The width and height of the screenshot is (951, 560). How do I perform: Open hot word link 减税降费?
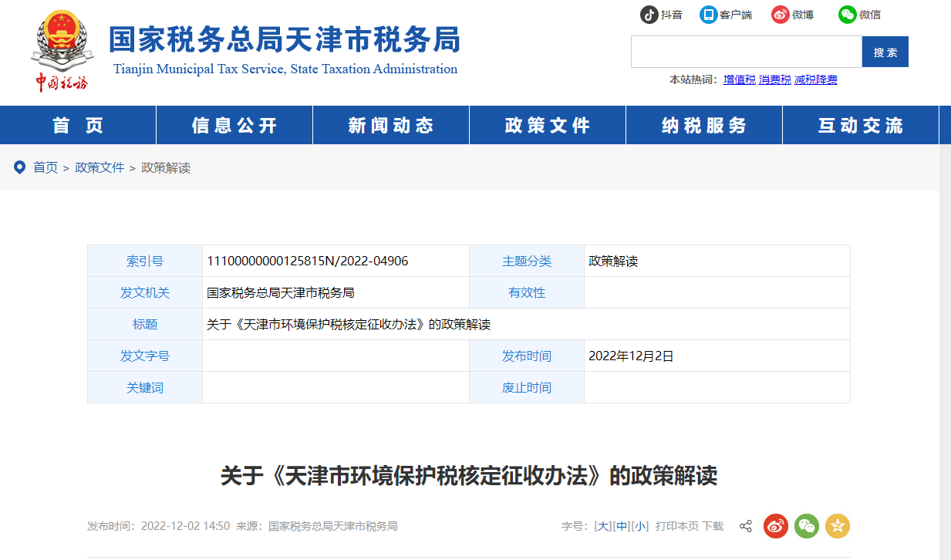816,79
